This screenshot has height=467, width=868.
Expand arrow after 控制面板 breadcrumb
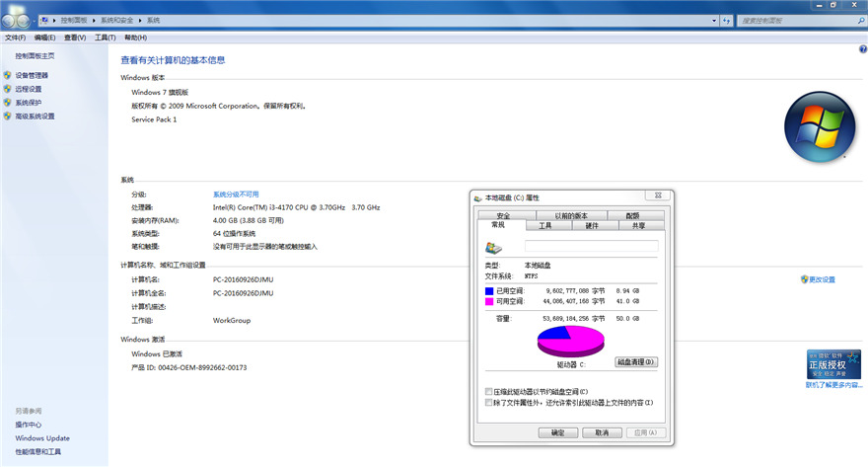click(94, 21)
